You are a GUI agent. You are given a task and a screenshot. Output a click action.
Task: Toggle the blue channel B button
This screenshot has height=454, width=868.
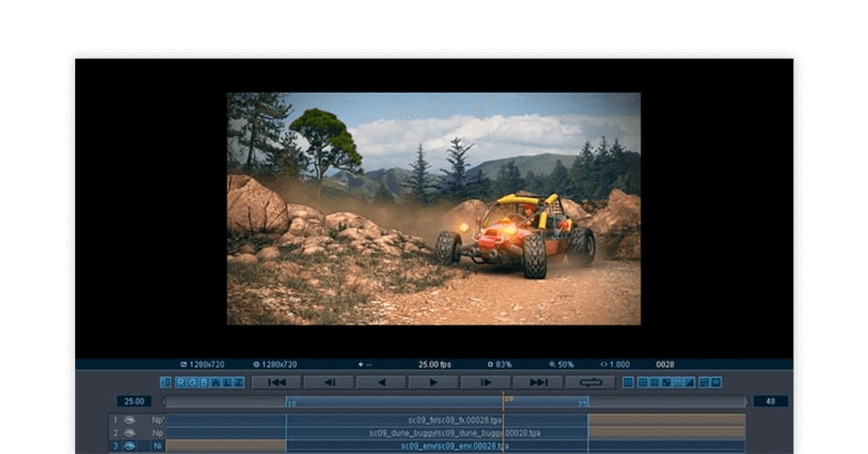coord(203,382)
